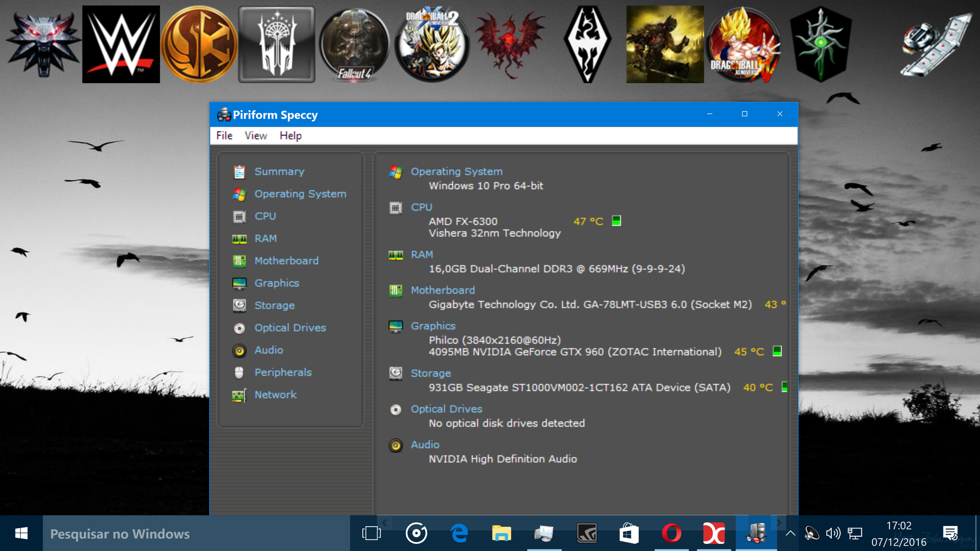Click the Speccy summary horizontal scrollbar left arrow
This screenshot has height=551, width=980.
tap(384, 522)
